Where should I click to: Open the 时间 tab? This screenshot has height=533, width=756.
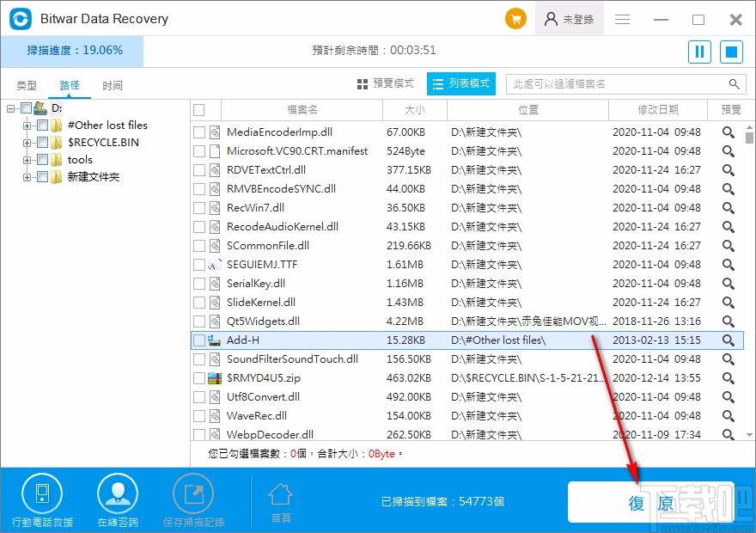click(x=113, y=84)
